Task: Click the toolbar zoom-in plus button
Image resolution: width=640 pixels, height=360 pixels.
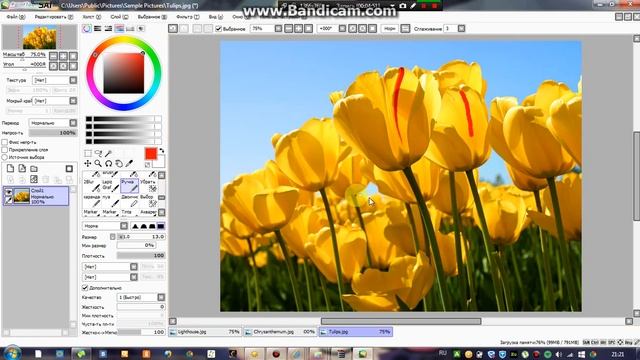Action: 298,29
